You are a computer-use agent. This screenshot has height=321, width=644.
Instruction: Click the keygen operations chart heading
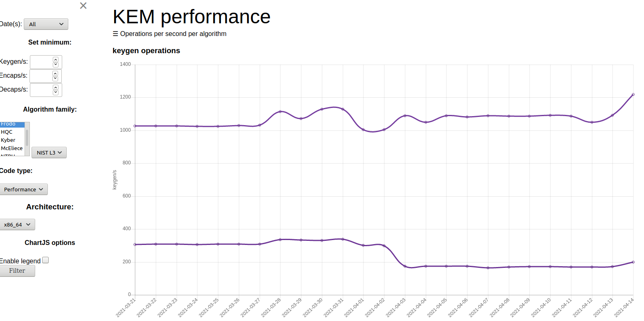tap(146, 51)
